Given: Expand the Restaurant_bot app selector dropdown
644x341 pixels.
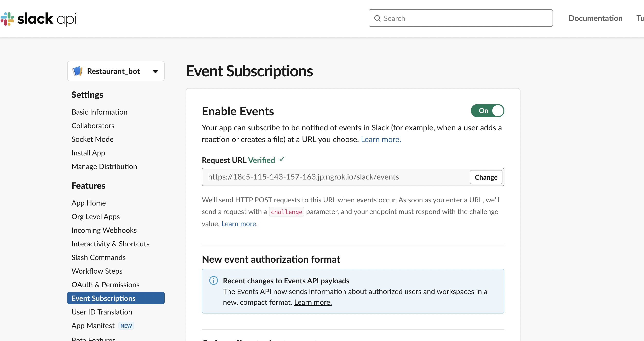Looking at the screenshot, I should (155, 72).
